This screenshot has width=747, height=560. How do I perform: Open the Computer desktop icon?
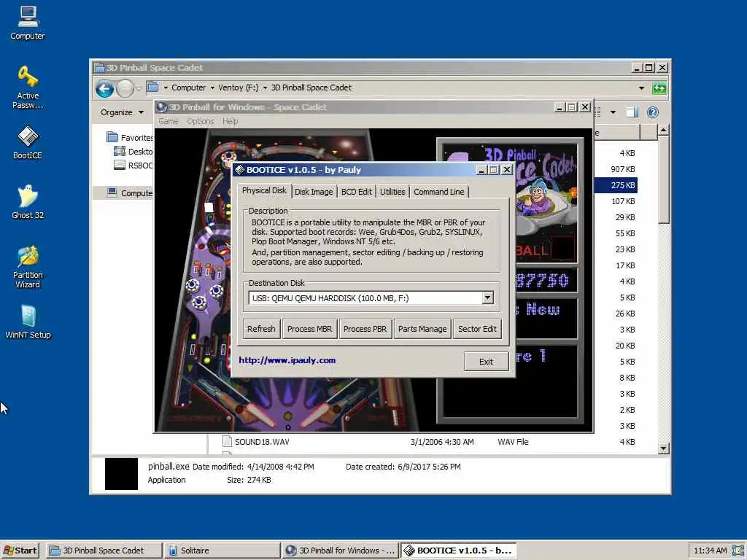(x=28, y=23)
